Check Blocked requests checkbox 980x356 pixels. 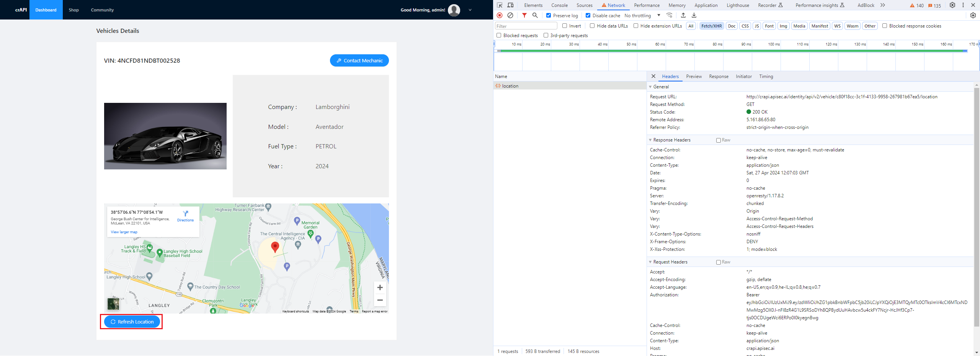click(499, 35)
